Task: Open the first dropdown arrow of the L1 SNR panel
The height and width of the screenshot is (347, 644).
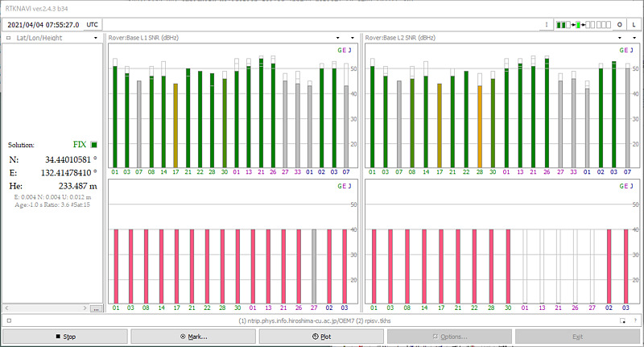Action: (x=337, y=38)
